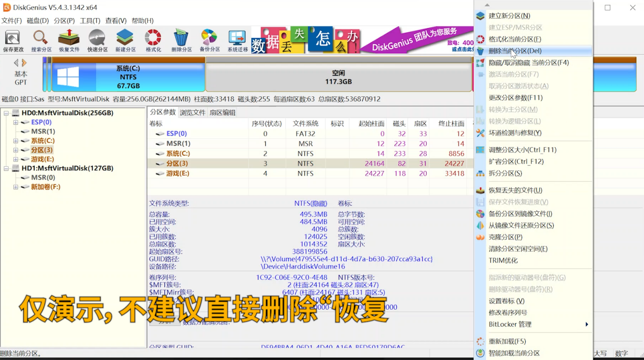Click icon beside 建立新分区(N) menu entry
The width and height of the screenshot is (644, 360).
pos(481,16)
